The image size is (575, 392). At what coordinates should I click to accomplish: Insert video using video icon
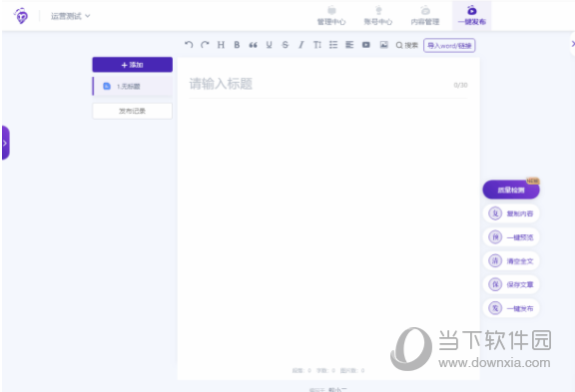pos(366,45)
